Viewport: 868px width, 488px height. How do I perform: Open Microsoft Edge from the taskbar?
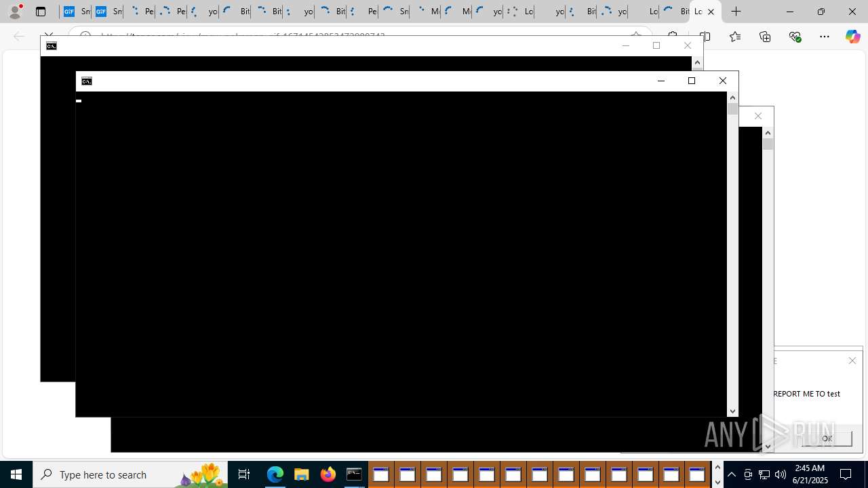click(275, 474)
